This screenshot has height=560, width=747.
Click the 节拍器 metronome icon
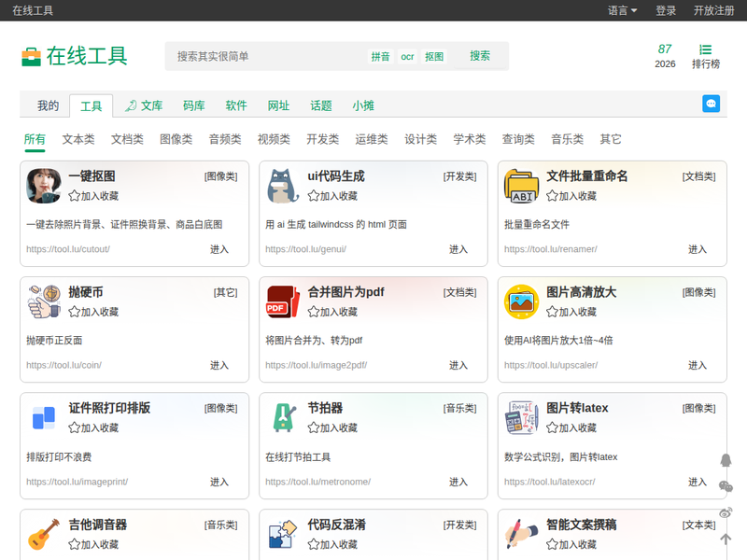(283, 417)
